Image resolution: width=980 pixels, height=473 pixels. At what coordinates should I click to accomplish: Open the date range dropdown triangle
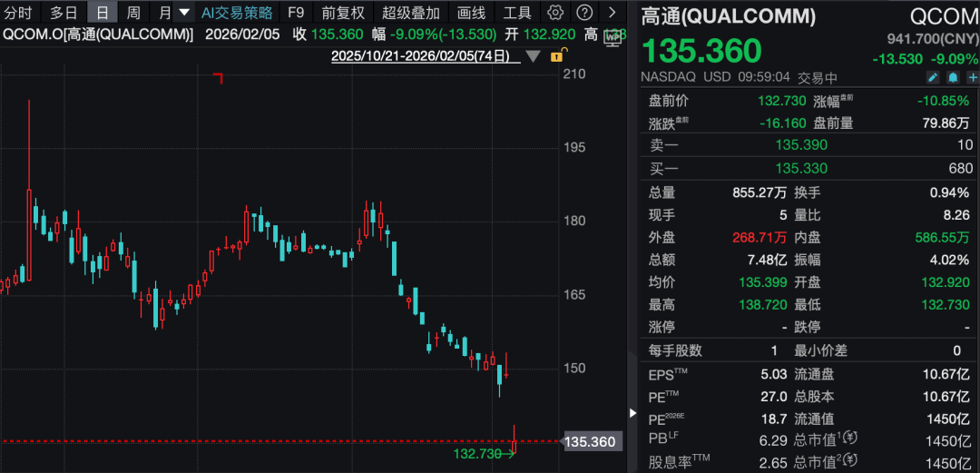533,56
